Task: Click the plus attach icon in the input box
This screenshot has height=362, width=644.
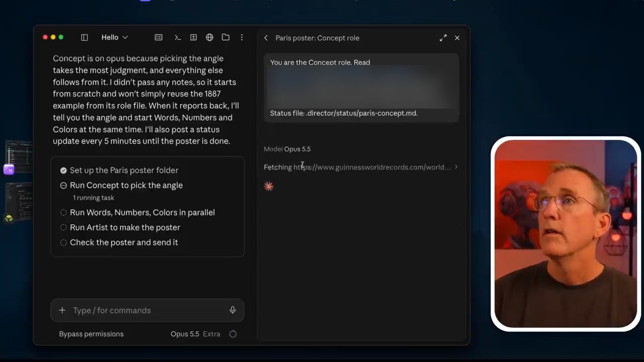Action: [62, 310]
